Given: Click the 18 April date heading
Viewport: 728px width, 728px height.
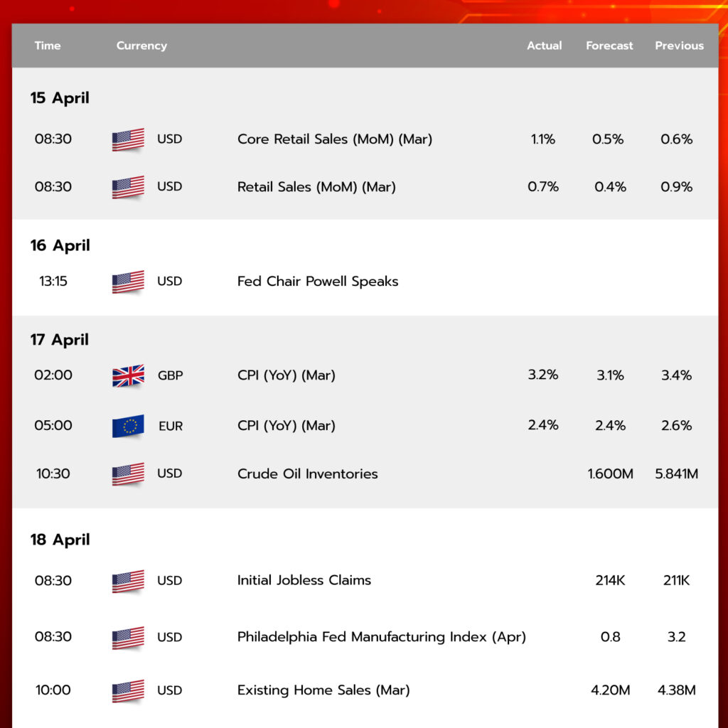Looking at the screenshot, I should point(60,540).
